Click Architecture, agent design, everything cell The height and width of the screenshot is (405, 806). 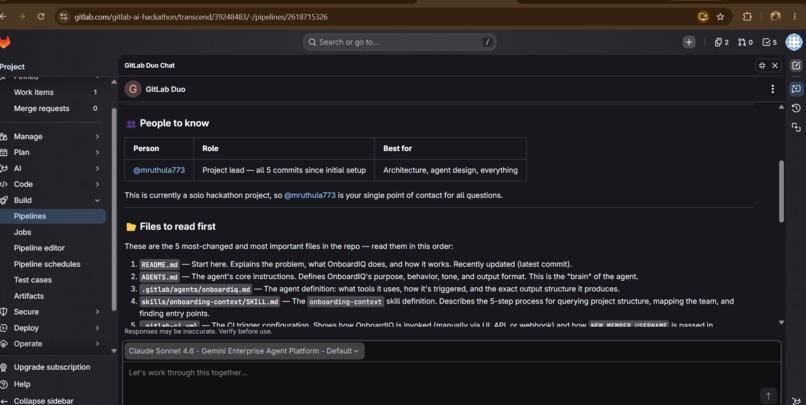450,170
